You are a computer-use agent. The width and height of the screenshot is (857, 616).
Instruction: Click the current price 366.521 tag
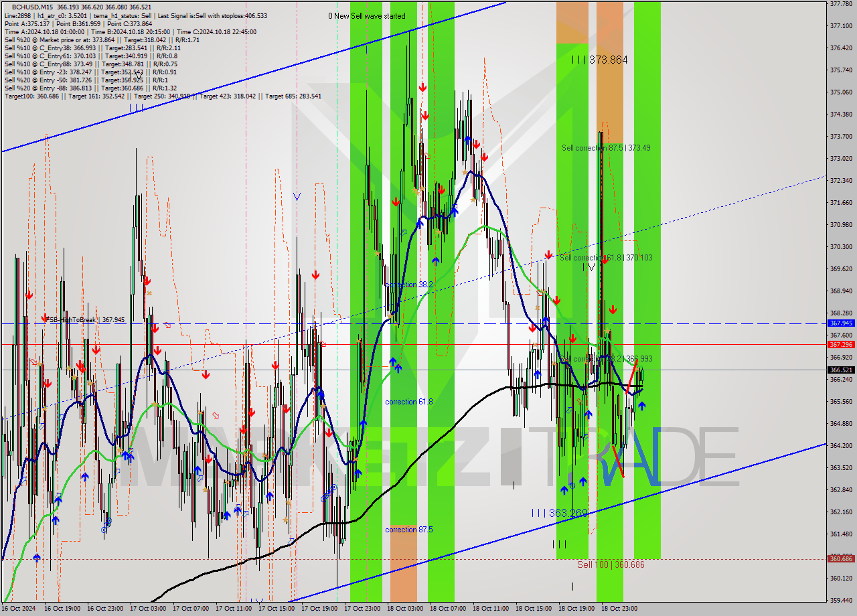click(x=842, y=370)
